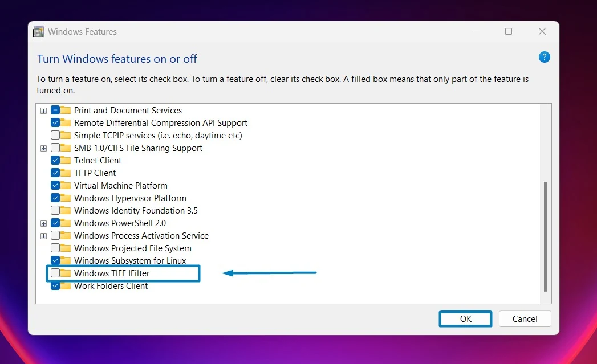Select the Windows Subsystem for Linux label
This screenshot has width=597, height=364.
(130, 260)
